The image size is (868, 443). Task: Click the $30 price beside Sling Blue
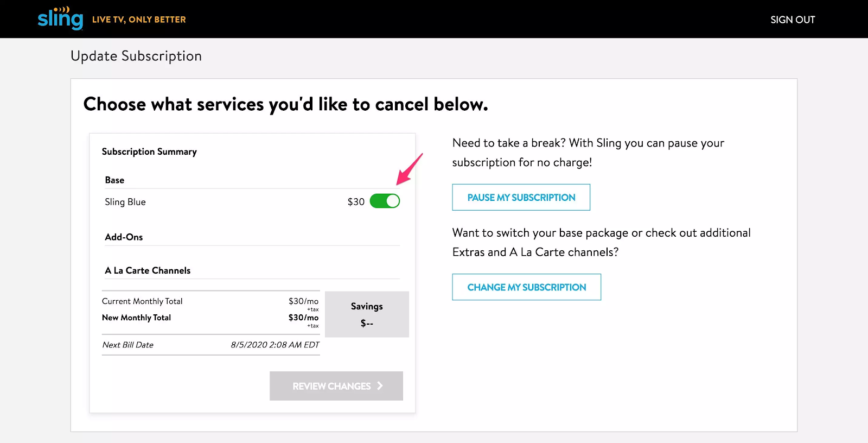coord(356,202)
